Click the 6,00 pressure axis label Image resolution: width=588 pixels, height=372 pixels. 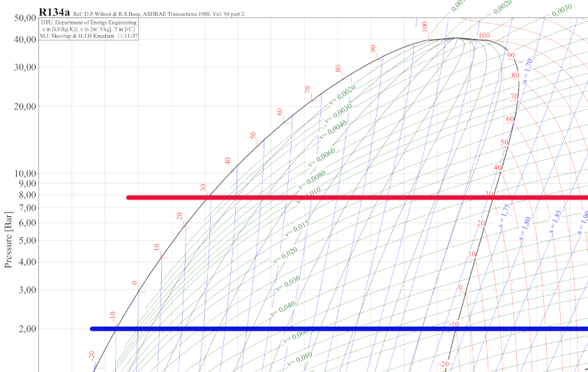(x=27, y=223)
